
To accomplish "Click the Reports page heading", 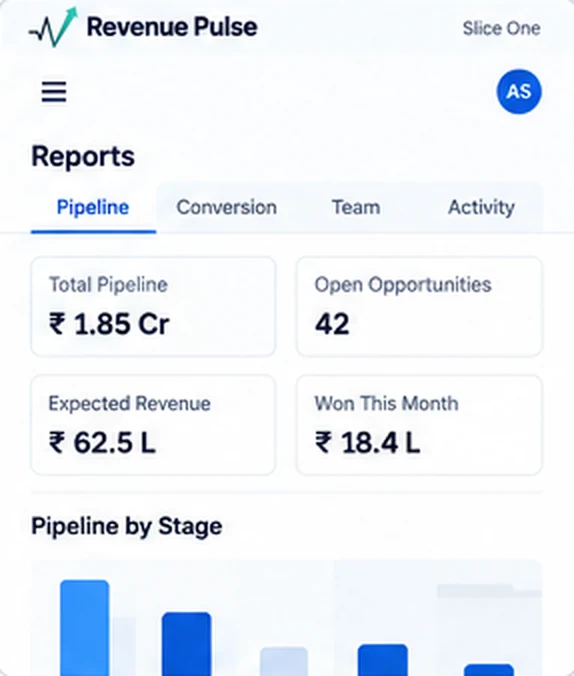I will pyautogui.click(x=83, y=156).
